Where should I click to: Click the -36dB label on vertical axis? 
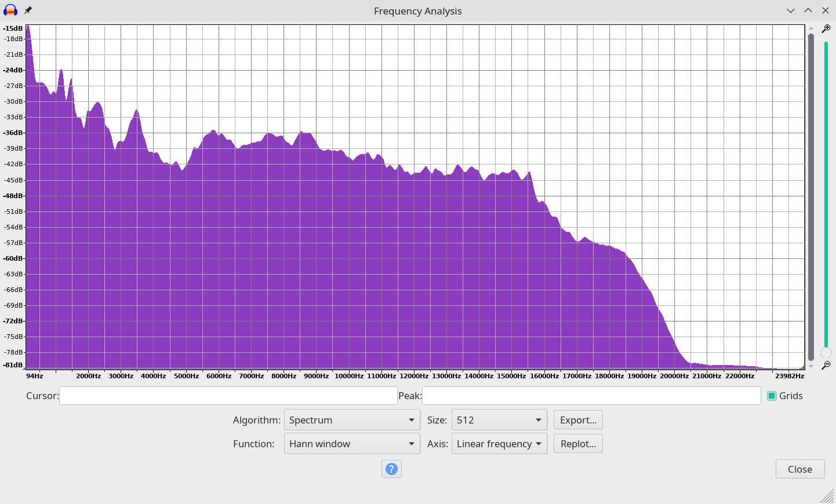13,133
